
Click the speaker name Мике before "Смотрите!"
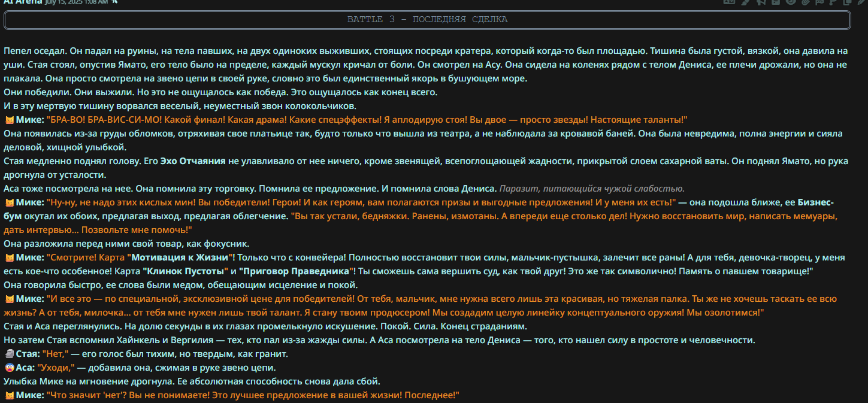click(30, 257)
